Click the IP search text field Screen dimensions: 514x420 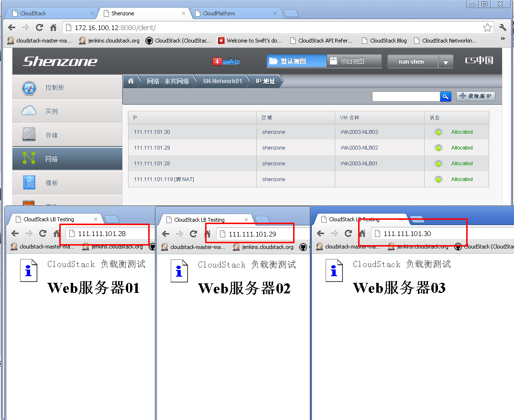pyautogui.click(x=405, y=97)
